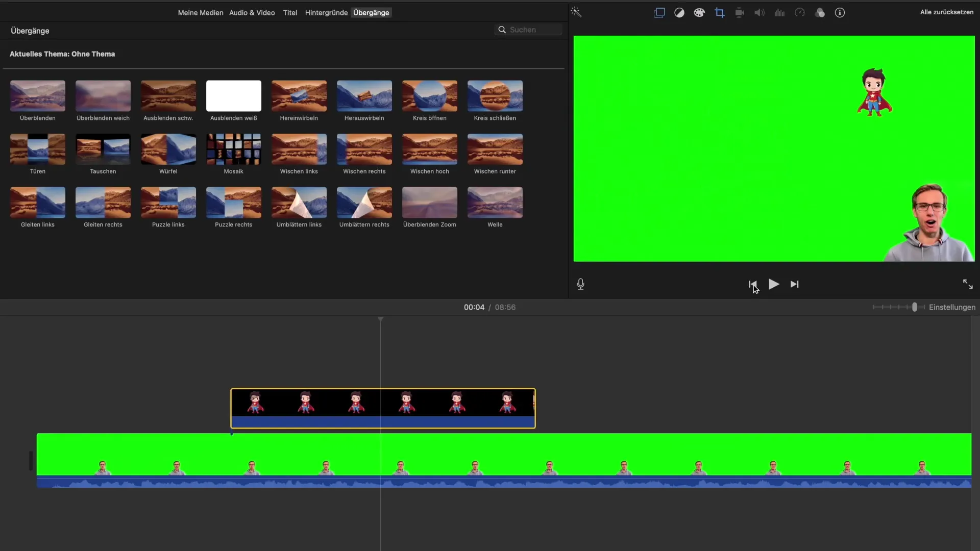Viewport: 980px width, 551px height.
Task: Adjust the timeline zoom slider
Action: [914, 307]
